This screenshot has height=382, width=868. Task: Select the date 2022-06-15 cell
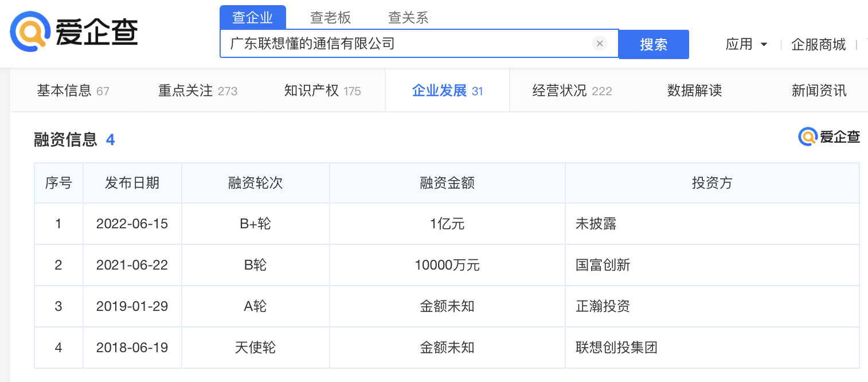(x=132, y=224)
